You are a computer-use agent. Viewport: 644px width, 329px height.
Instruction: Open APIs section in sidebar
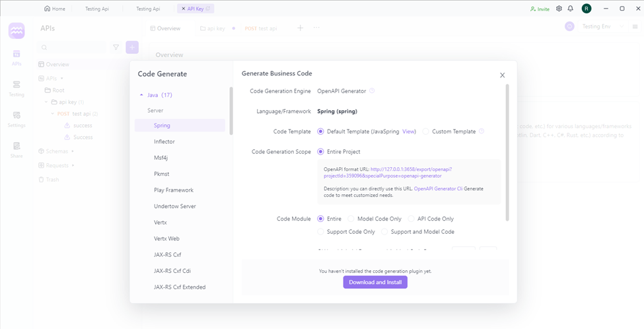click(17, 58)
